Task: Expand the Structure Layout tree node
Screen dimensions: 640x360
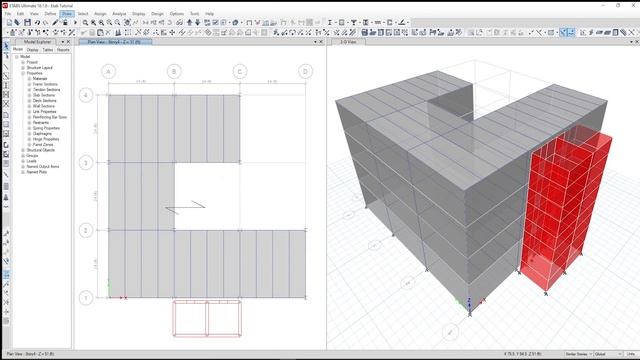Action: pos(23,68)
